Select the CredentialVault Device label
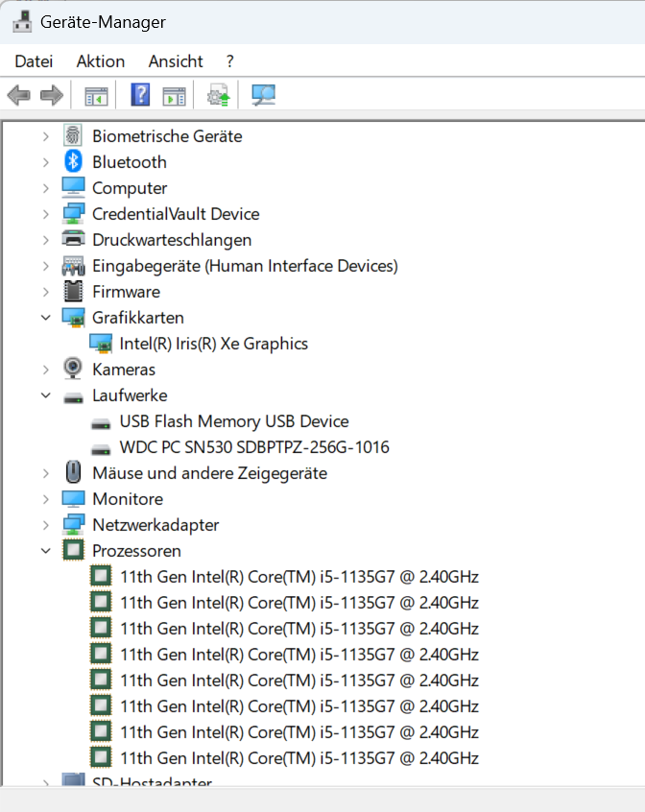 [176, 214]
